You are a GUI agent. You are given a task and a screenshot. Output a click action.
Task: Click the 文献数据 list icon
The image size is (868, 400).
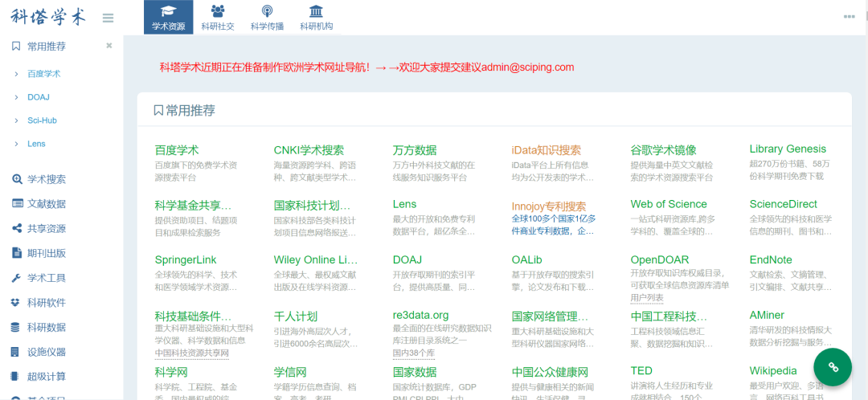click(17, 203)
